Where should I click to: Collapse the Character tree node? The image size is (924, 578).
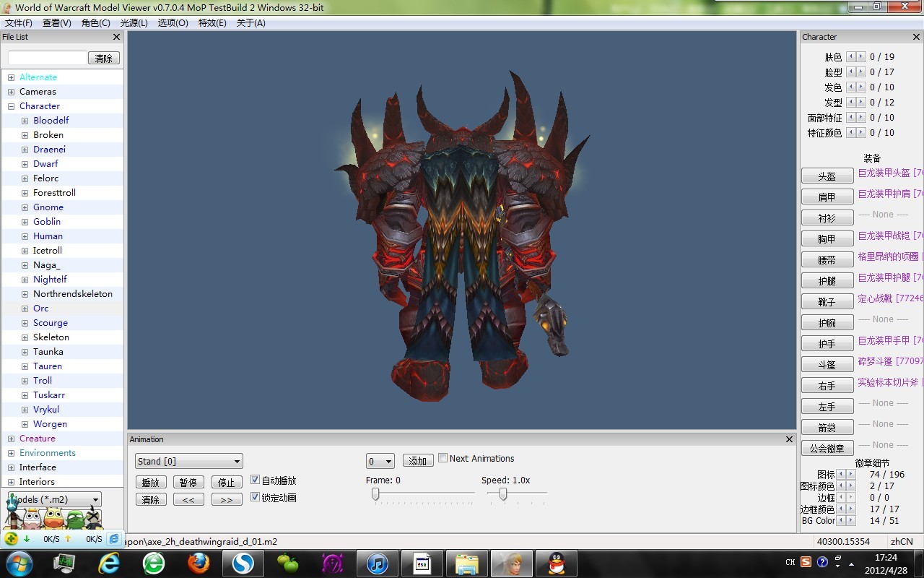pos(12,106)
